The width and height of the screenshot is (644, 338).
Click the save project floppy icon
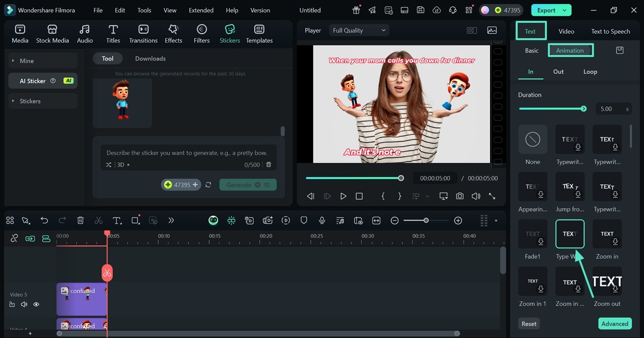pyautogui.click(x=420, y=10)
